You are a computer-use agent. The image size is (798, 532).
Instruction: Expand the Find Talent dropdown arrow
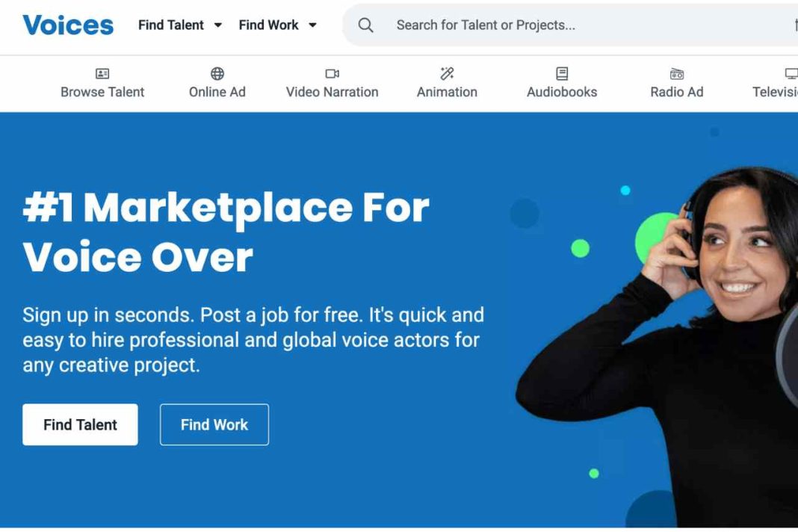(x=218, y=25)
